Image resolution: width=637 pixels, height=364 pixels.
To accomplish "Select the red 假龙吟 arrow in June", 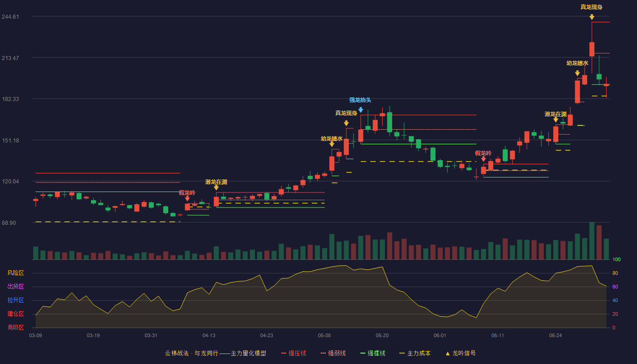I will [x=483, y=159].
